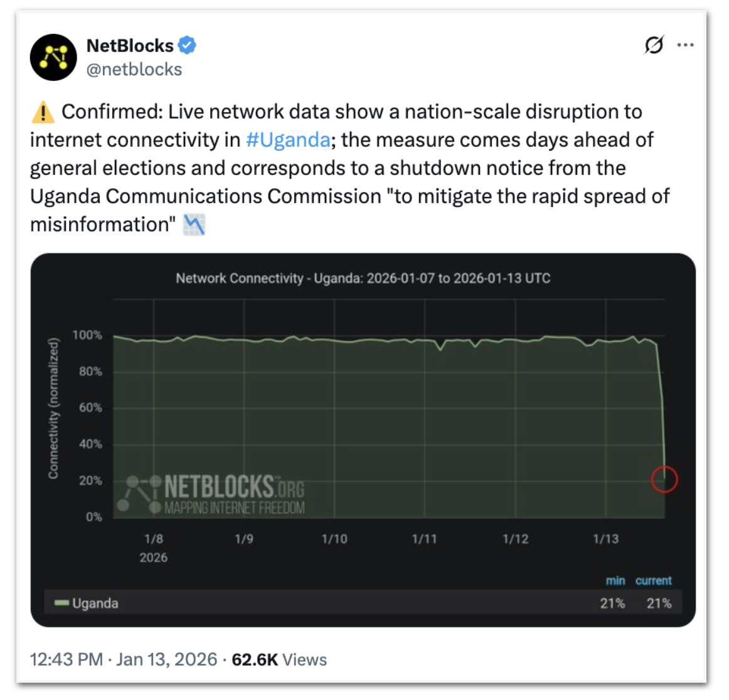
Task: Click the NetBlocks display name
Action: point(130,46)
